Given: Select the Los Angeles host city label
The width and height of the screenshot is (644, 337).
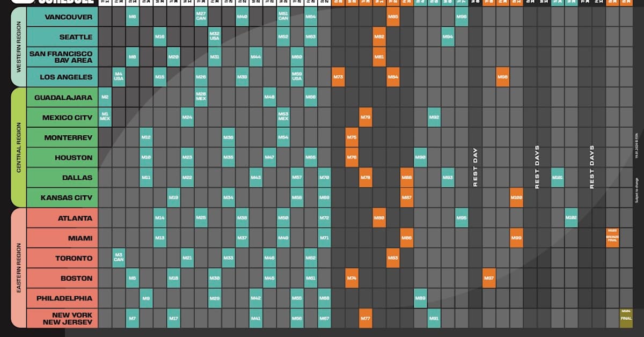Looking at the screenshot, I should point(61,77).
